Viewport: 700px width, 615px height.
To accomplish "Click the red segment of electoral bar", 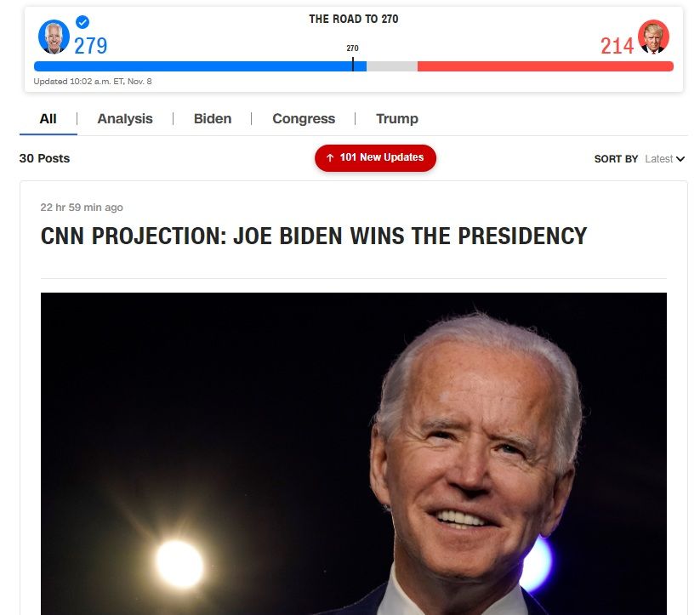I will coord(545,66).
